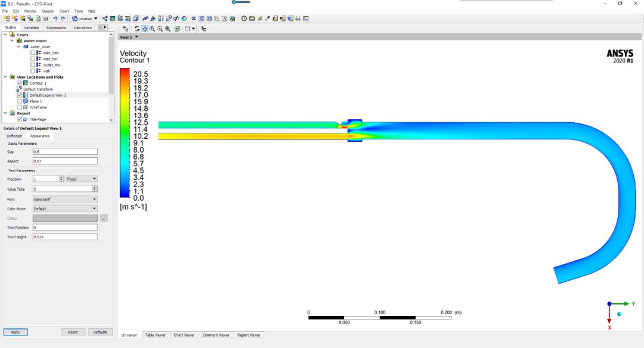Collapse User Locations and Plots node
The height and width of the screenshot is (348, 644).
pos(5,77)
